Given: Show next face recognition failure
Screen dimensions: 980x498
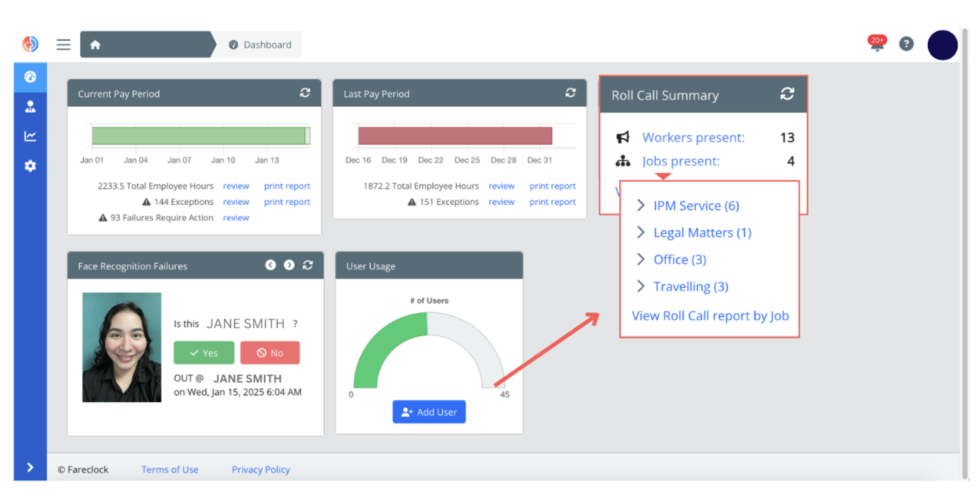Looking at the screenshot, I should click(289, 265).
